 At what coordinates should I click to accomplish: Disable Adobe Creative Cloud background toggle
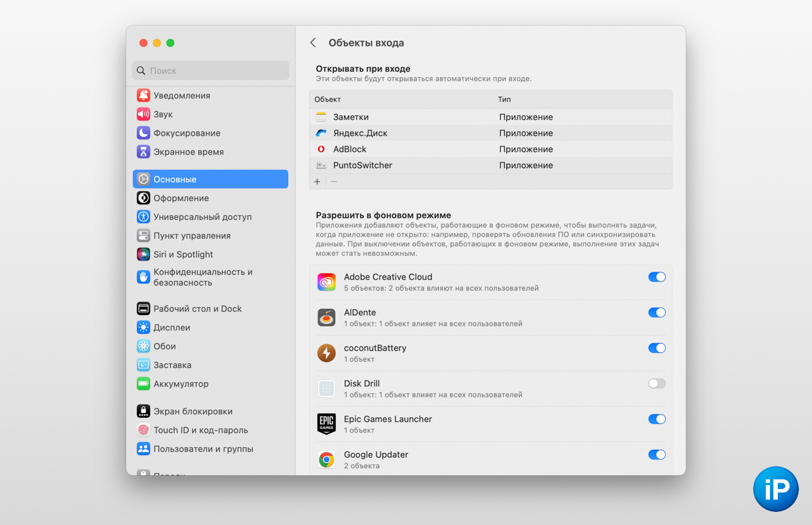[x=656, y=277]
